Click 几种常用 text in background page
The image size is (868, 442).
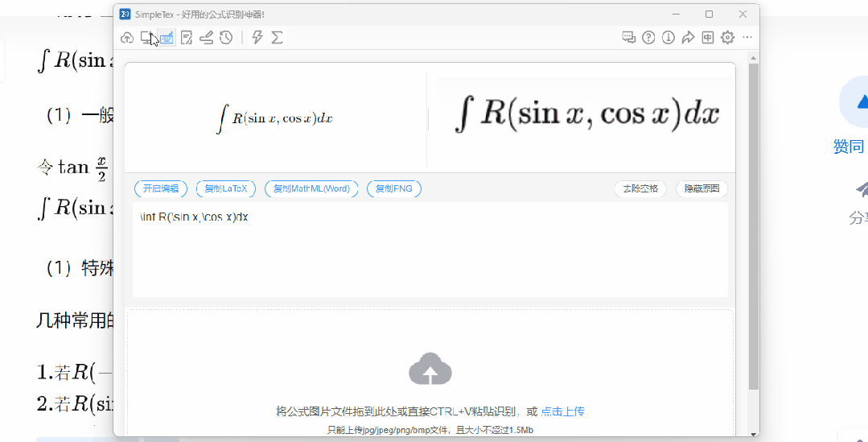[76, 320]
